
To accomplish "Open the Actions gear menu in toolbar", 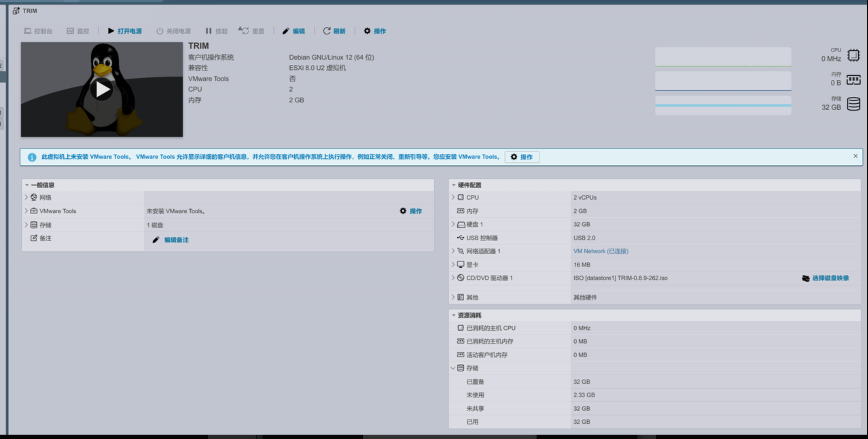I will pyautogui.click(x=367, y=31).
